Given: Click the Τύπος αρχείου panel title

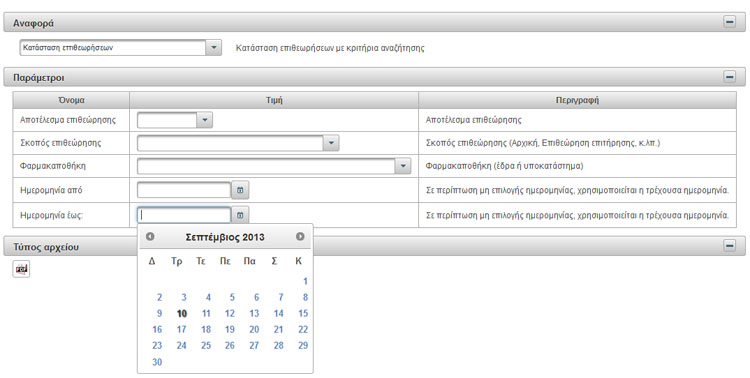Looking at the screenshot, I should [x=46, y=247].
